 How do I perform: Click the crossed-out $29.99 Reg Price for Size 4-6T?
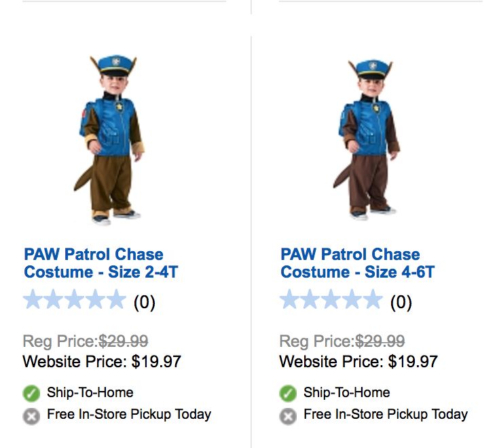[x=380, y=341]
